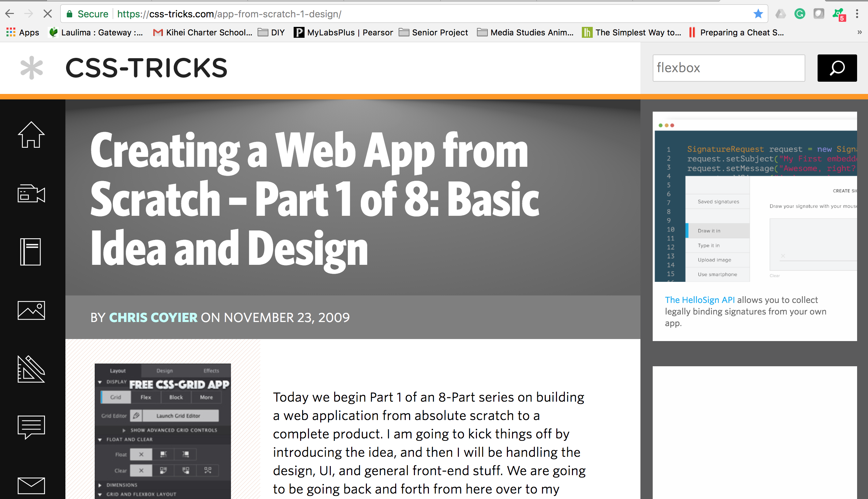Open Apps from the bookmarks bar

(22, 32)
